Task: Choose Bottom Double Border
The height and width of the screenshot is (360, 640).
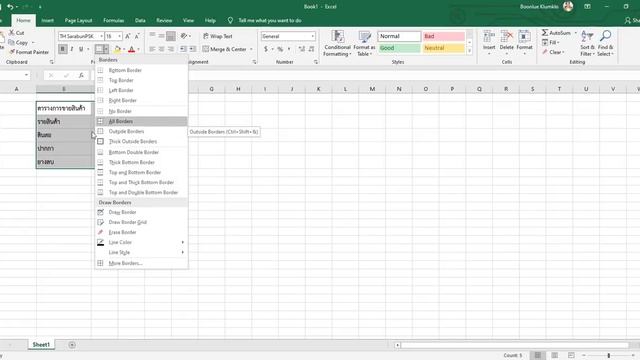Action: [142, 152]
